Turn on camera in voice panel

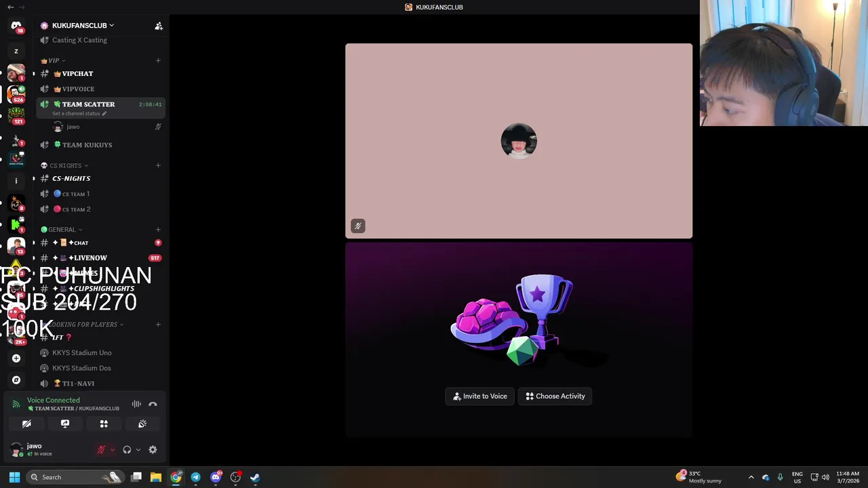[26, 424]
